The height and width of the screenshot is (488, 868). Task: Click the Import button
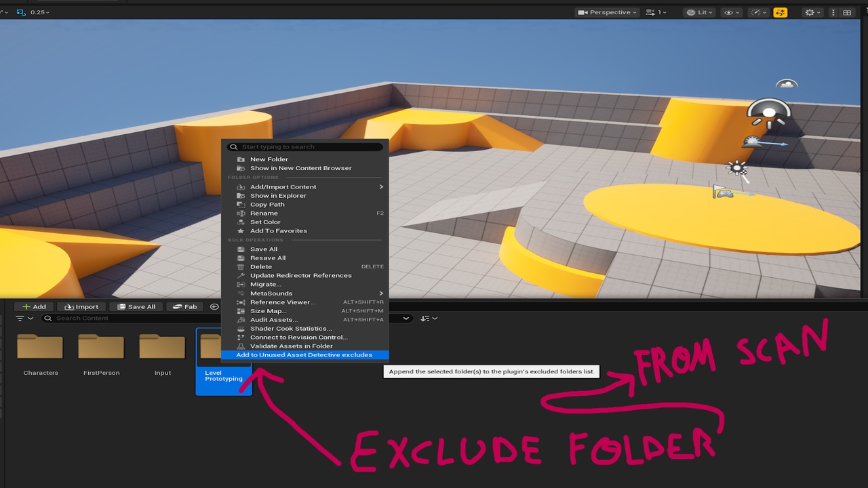point(81,307)
